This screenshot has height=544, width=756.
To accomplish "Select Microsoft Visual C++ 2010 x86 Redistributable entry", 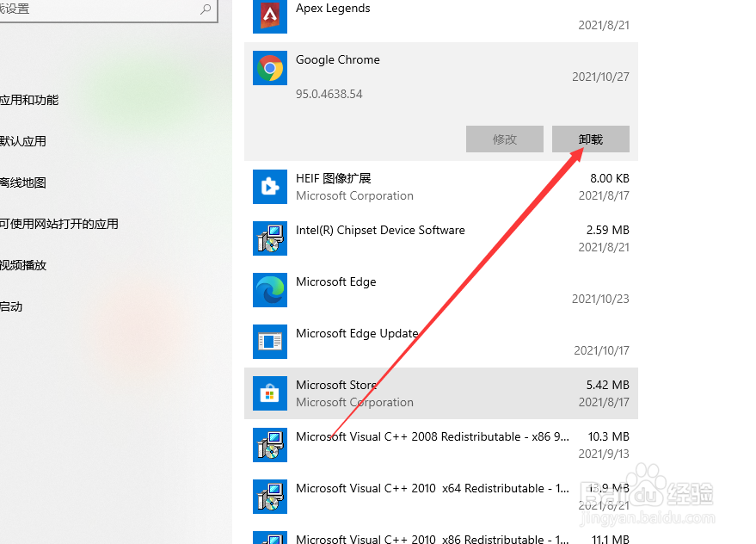I will click(x=433, y=539).
